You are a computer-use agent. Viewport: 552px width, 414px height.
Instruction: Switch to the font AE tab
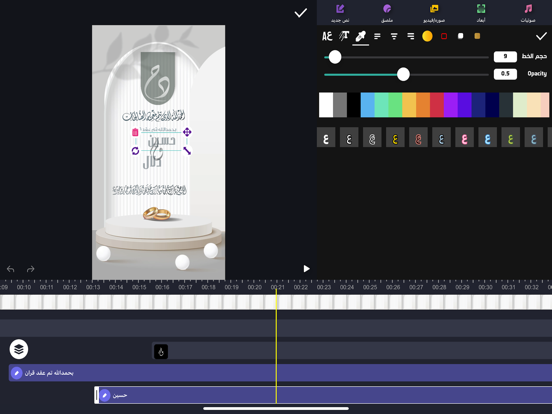click(327, 36)
